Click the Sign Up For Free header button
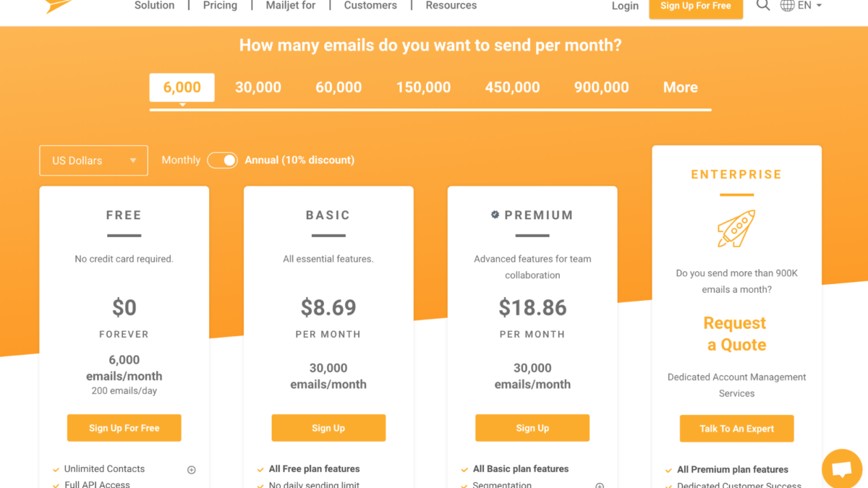868x488 pixels. [x=696, y=7]
